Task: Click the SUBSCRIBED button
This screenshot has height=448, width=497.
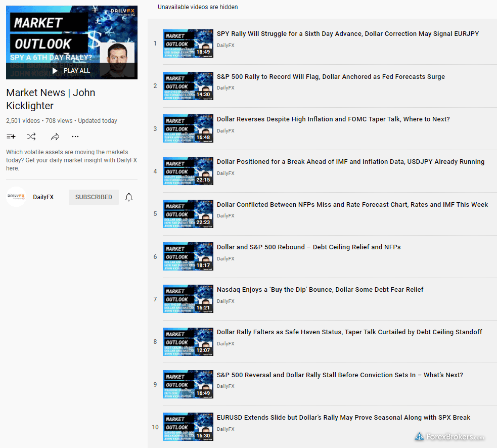Action: (x=94, y=197)
